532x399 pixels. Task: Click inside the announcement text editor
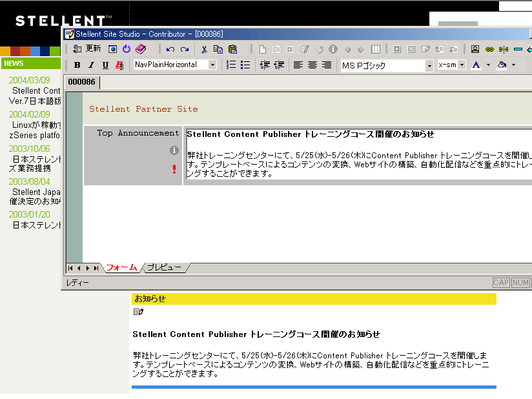click(x=358, y=154)
